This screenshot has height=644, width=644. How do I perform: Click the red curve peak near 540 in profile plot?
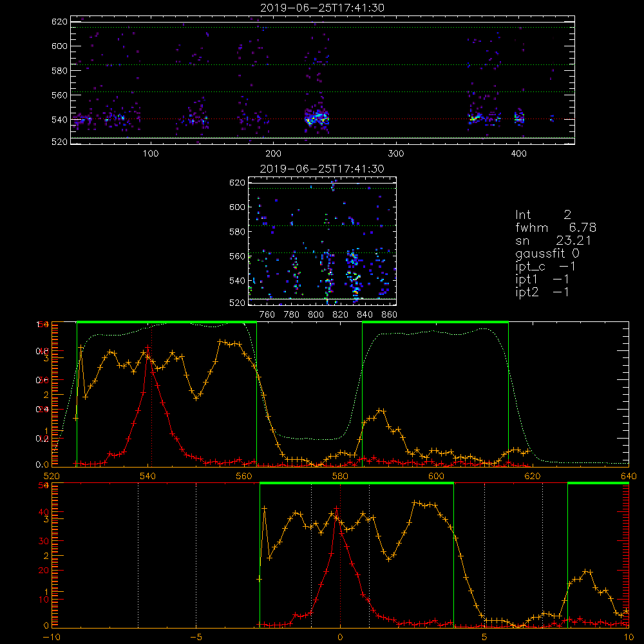tap(148, 348)
